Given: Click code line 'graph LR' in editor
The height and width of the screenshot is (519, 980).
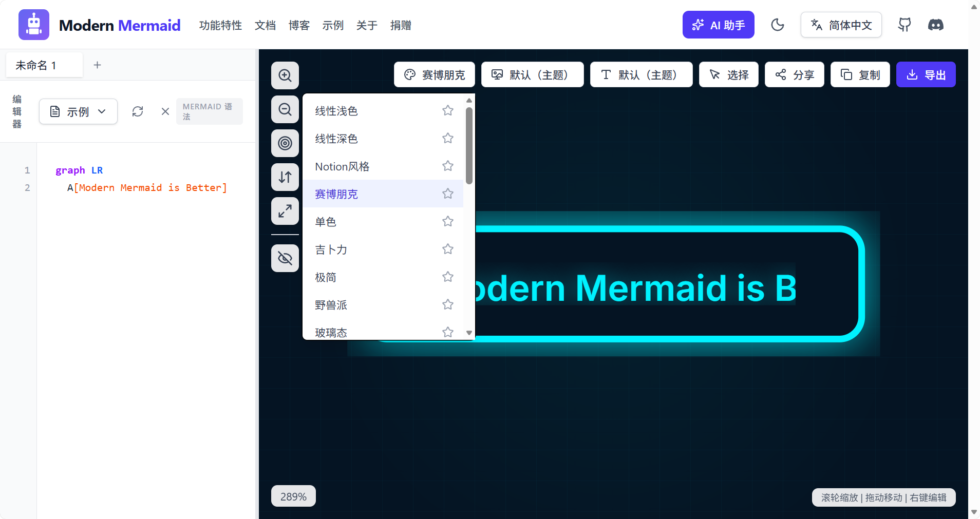Looking at the screenshot, I should point(79,170).
